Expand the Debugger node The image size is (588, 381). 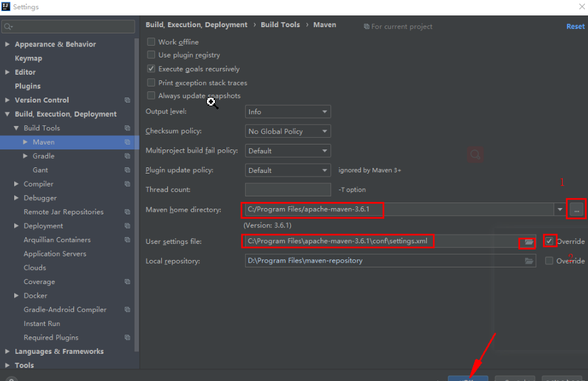(16, 198)
